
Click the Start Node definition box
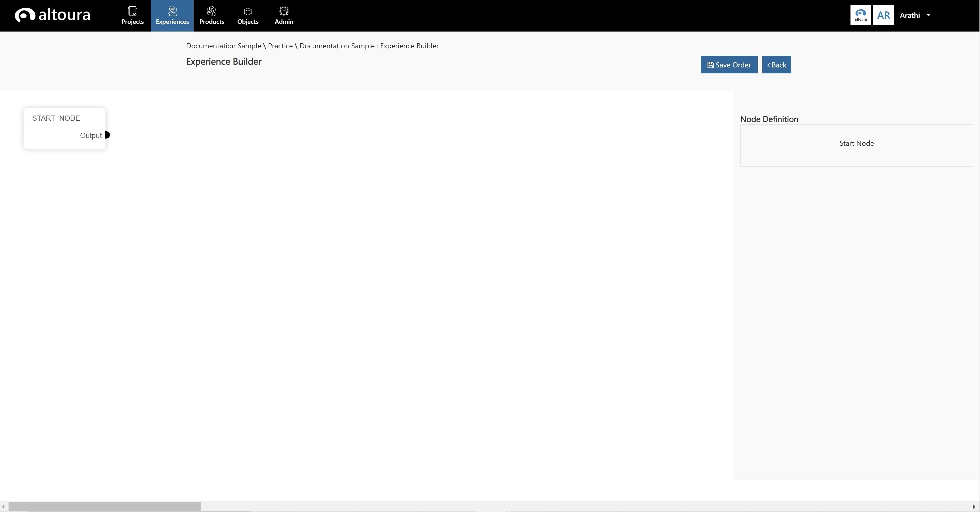coord(856,145)
